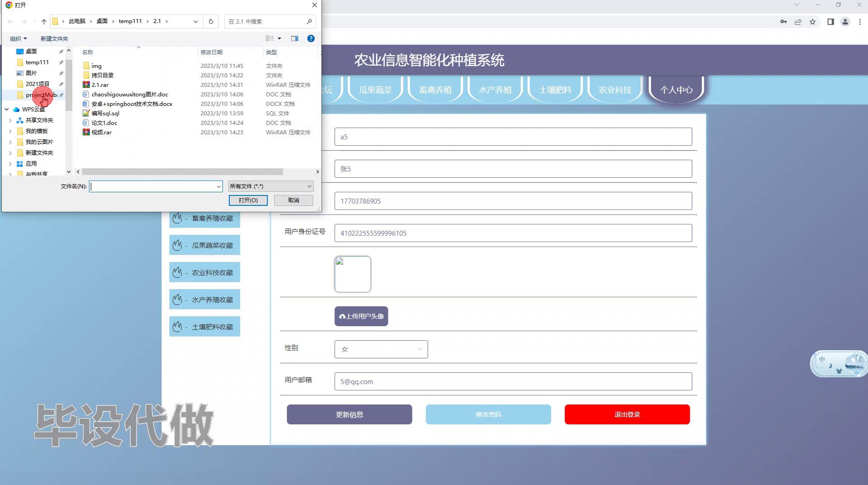Select the 编写sql.sql file icon
This screenshot has height=485, width=868.
click(86, 113)
